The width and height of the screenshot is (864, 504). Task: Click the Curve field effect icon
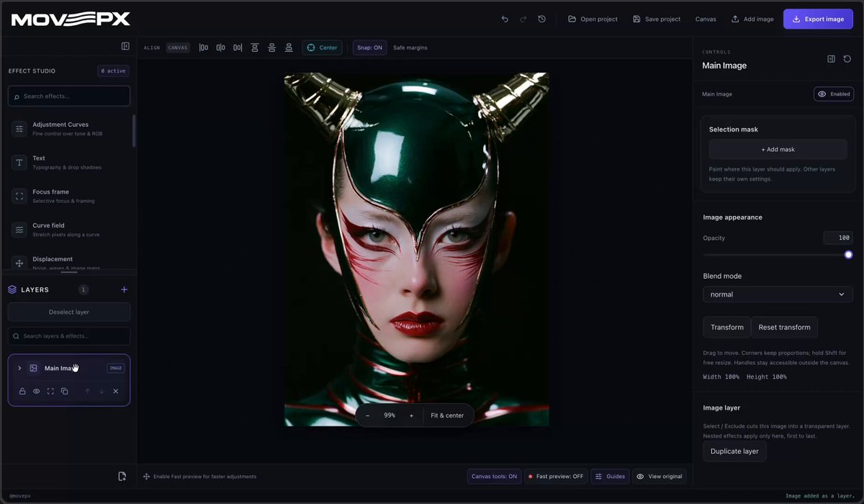[x=19, y=230]
